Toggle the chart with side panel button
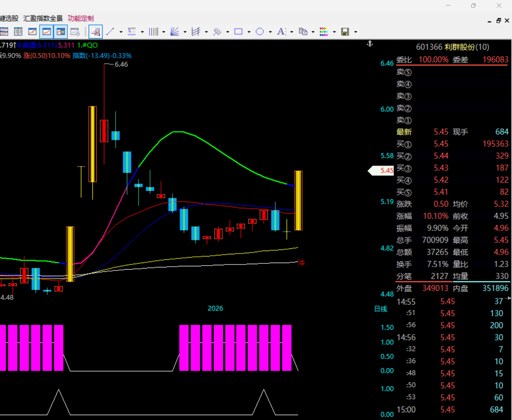 pyautogui.click(x=60, y=32)
